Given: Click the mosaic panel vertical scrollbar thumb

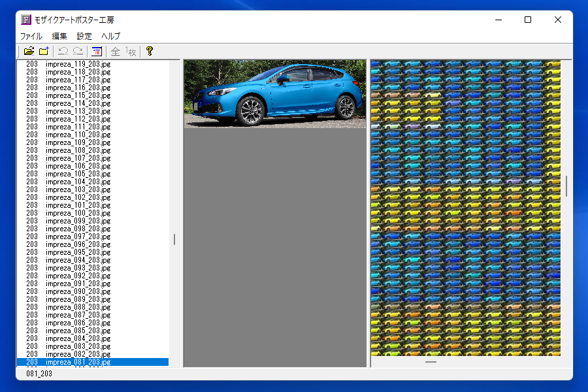Looking at the screenshot, I should [x=566, y=186].
